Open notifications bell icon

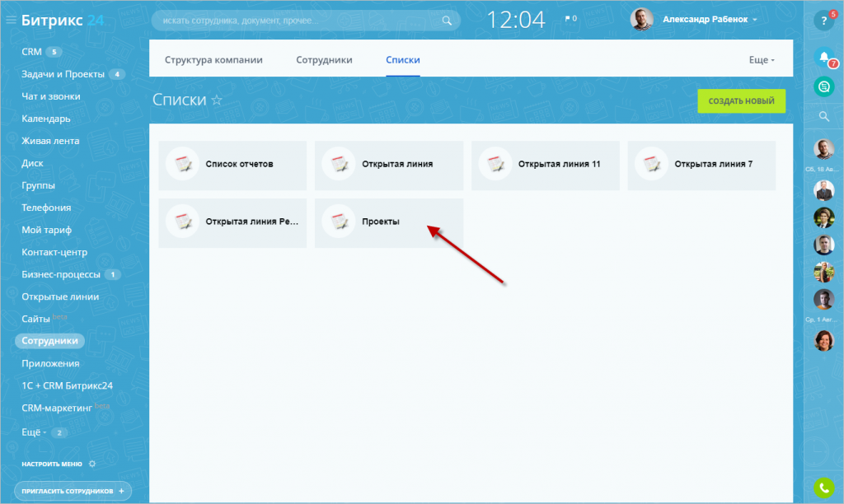coord(823,58)
